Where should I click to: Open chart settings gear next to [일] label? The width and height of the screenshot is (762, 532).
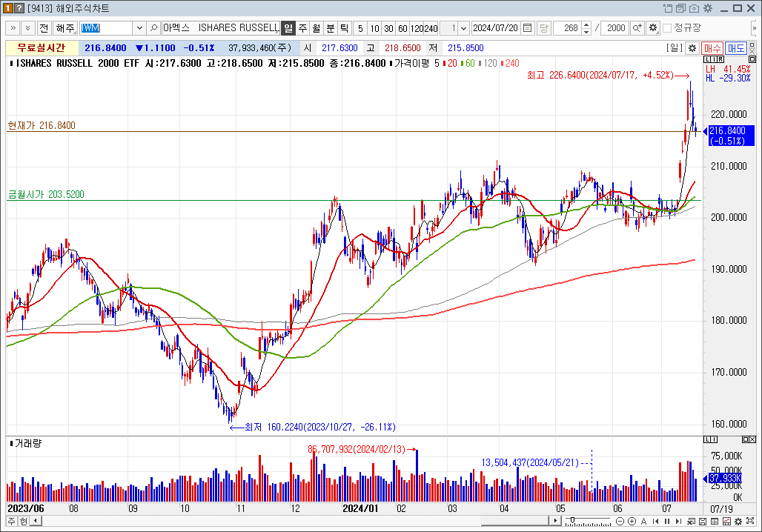[x=692, y=47]
